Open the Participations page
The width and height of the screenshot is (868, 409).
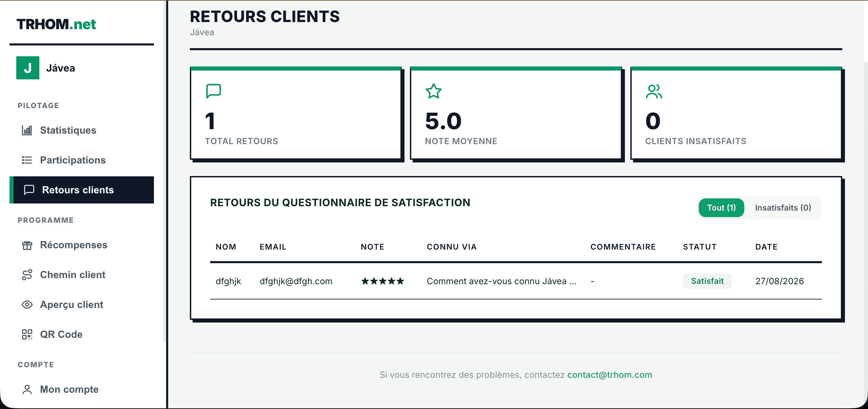point(82,160)
